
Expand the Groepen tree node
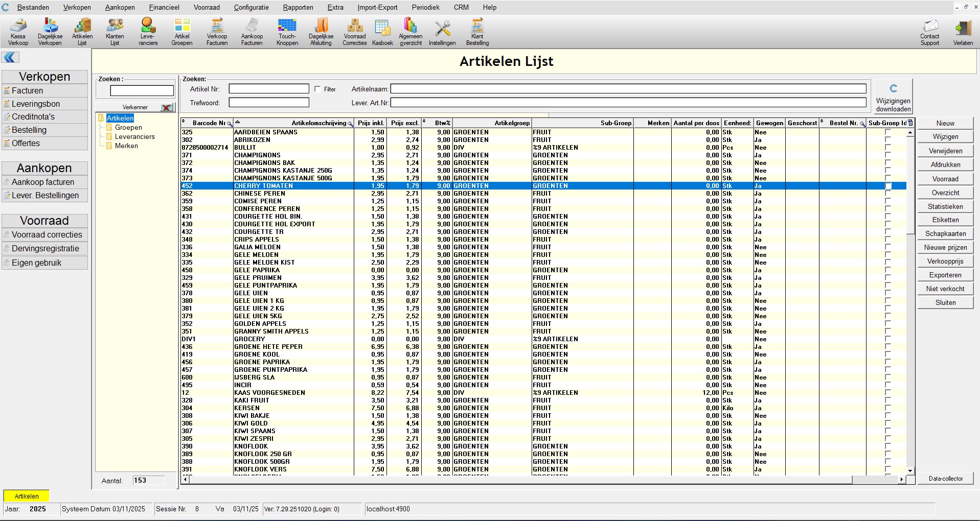click(x=101, y=128)
